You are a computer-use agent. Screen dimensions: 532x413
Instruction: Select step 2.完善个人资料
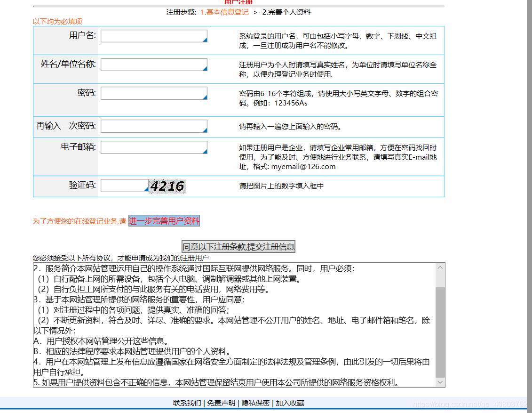(286, 12)
